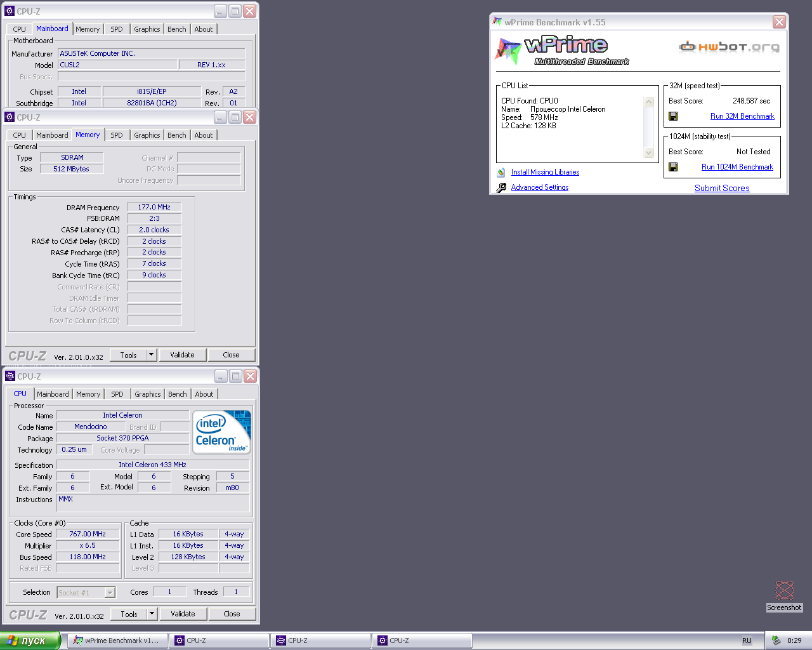
Task: Switch to wPrime Benchmark taskbar item
Action: (x=117, y=640)
